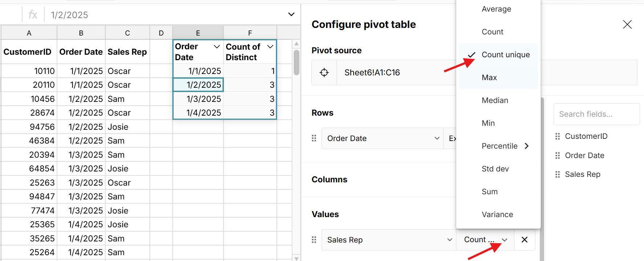Select checked Count unique aggregation
The height and width of the screenshot is (261, 644).
click(x=505, y=55)
